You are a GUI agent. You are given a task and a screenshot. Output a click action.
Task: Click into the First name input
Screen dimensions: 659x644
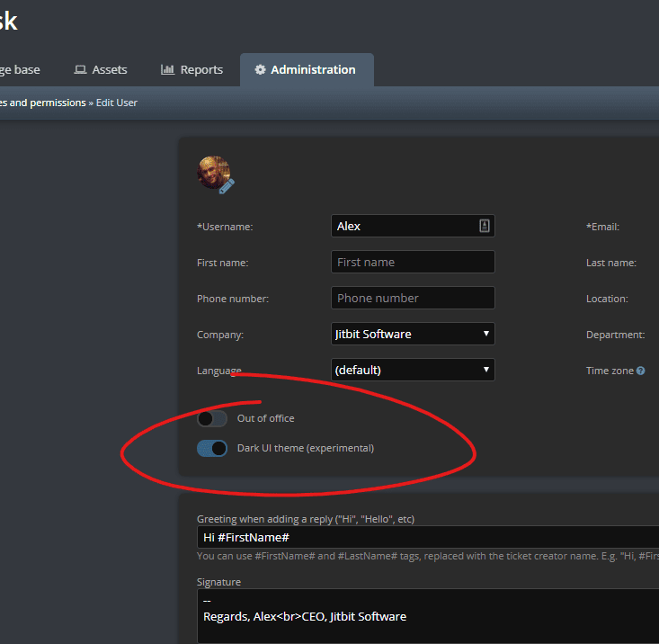tap(413, 262)
